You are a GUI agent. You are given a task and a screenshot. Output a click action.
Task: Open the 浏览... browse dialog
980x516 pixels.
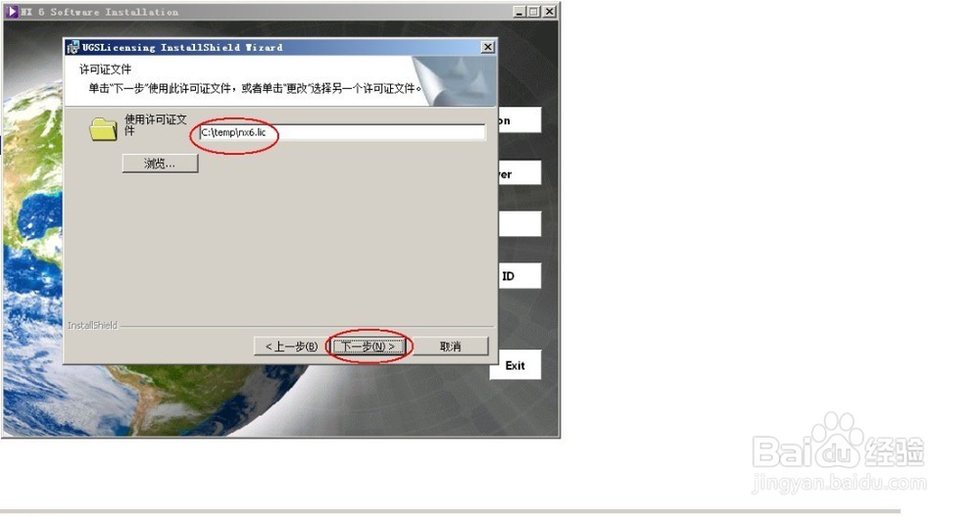click(160, 164)
